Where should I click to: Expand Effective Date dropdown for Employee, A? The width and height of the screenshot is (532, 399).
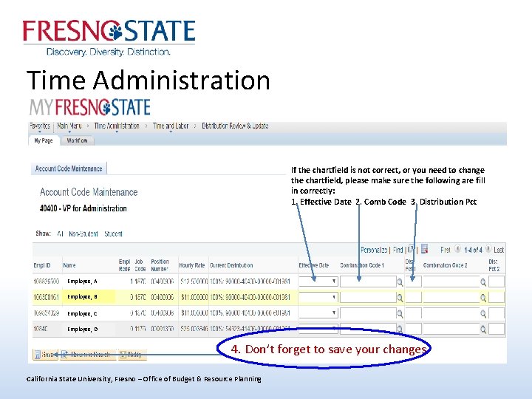(334, 282)
